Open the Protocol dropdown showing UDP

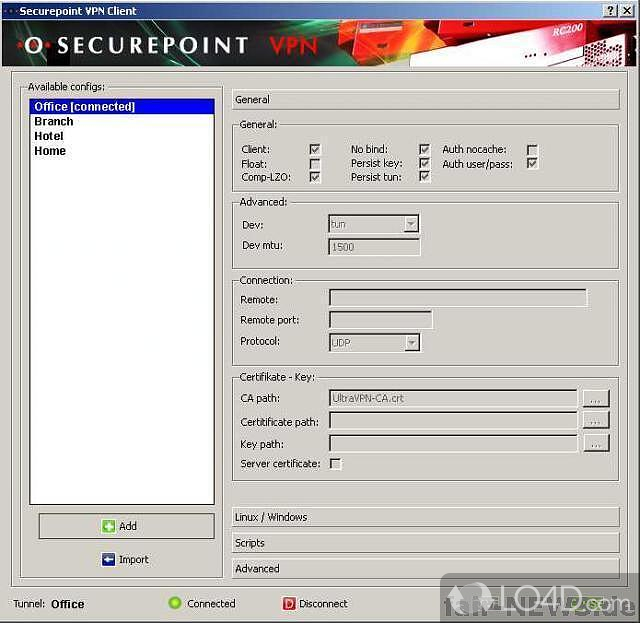coord(374,343)
